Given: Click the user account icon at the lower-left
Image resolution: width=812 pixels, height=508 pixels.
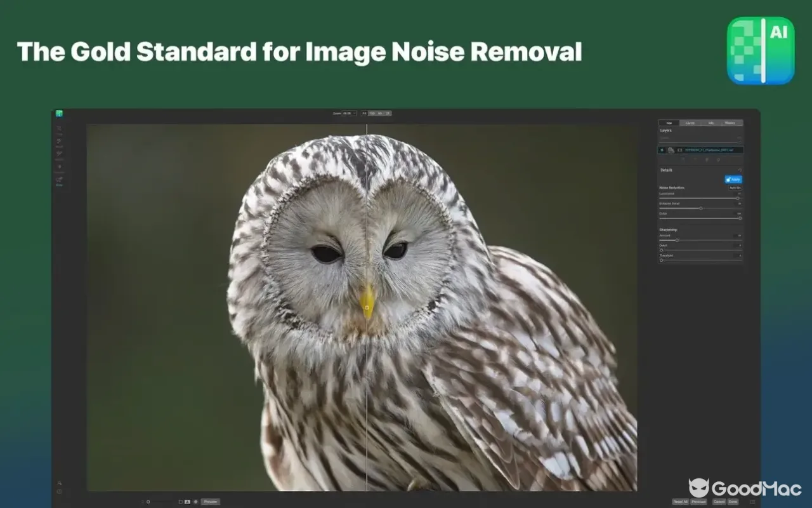Looking at the screenshot, I should 59,483.
